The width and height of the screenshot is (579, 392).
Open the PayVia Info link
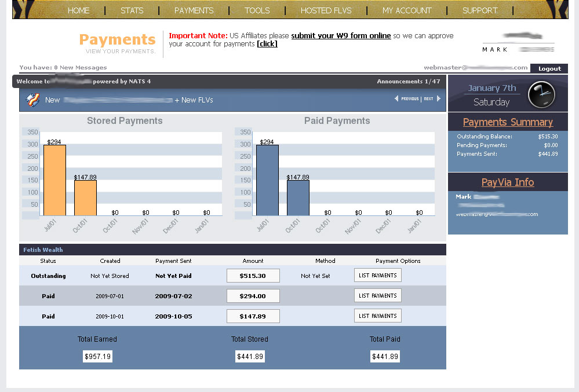pyautogui.click(x=508, y=182)
